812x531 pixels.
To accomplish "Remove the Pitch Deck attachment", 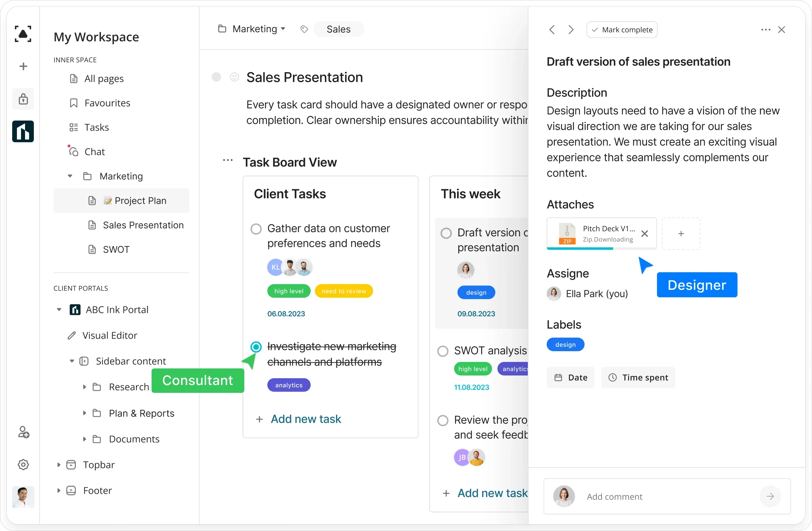I will tap(645, 234).
